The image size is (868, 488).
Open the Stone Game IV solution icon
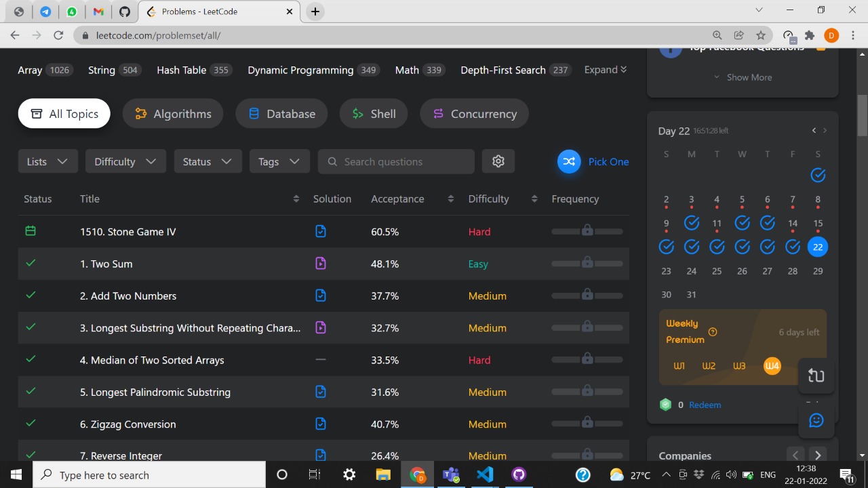(321, 232)
